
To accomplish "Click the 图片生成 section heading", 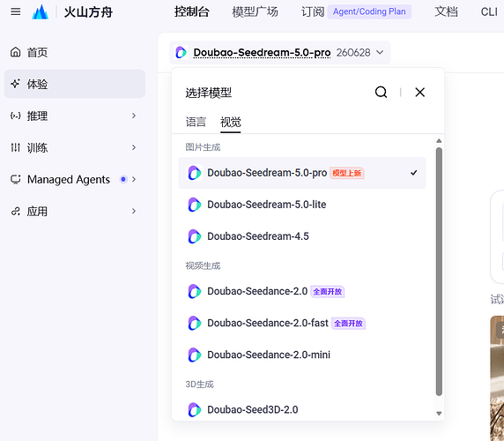I will point(203,147).
